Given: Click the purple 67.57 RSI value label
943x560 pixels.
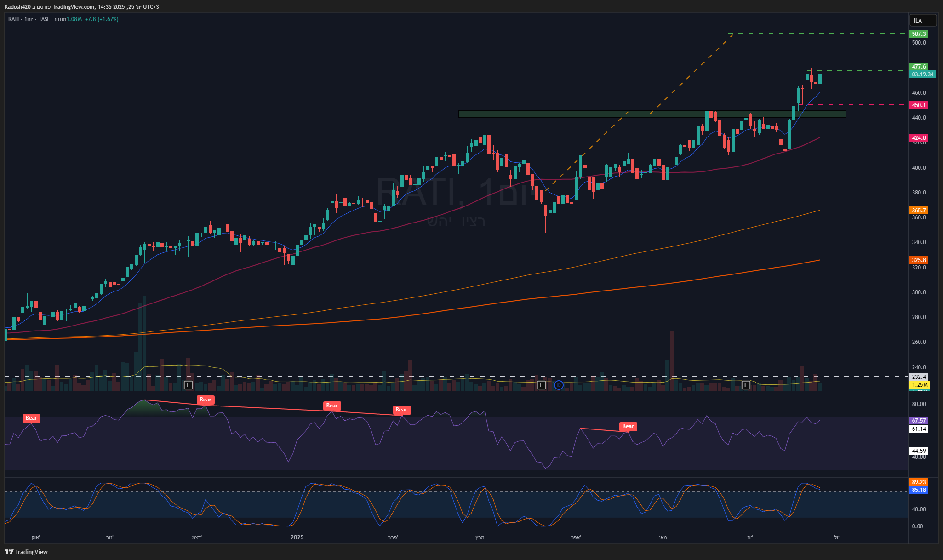Looking at the screenshot, I should coord(919,420).
